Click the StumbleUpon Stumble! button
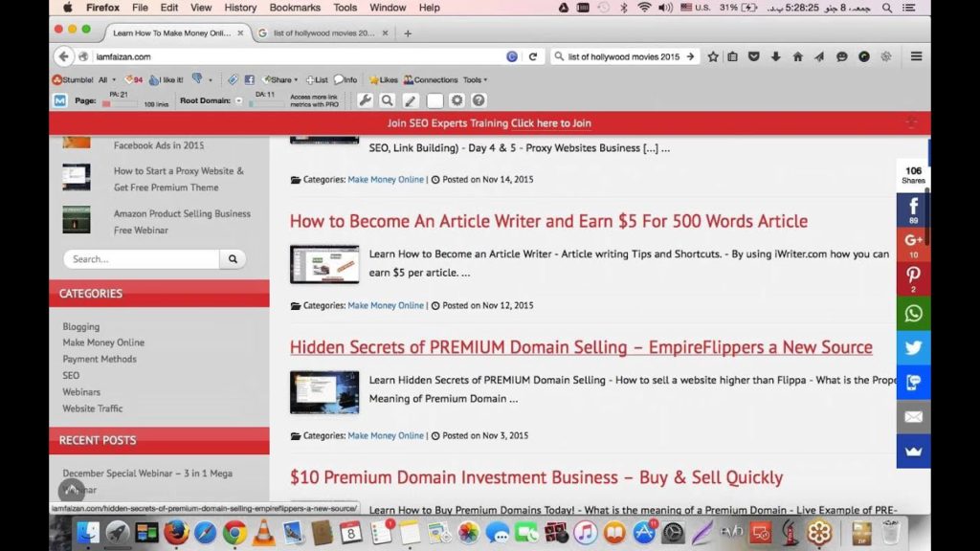The height and width of the screenshot is (551, 980). pyautogui.click(x=73, y=80)
